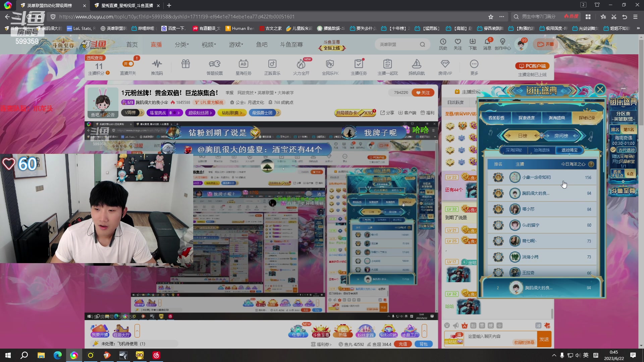Image resolution: width=644 pixels, height=362 pixels.
Task: Open File Explorer from the taskbar
Action: 41,355
